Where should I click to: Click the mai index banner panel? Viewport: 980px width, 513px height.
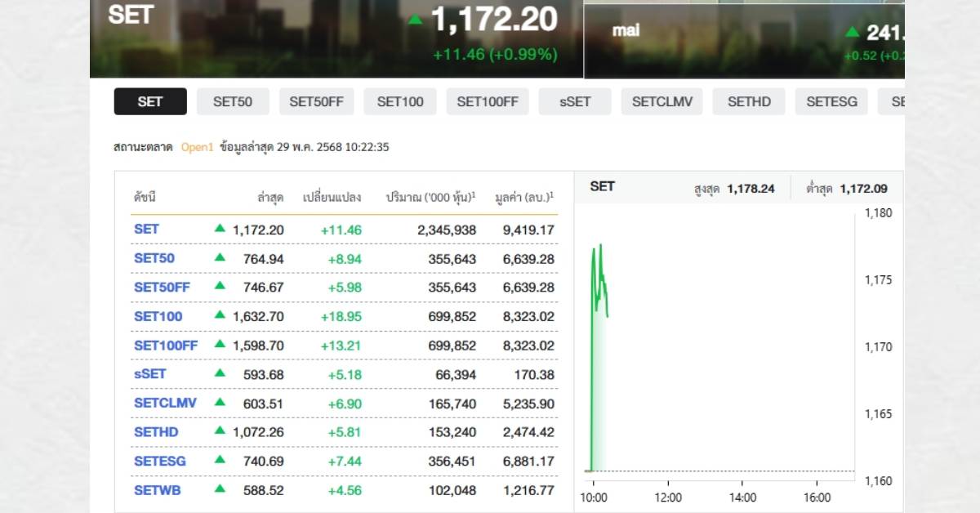(x=743, y=39)
